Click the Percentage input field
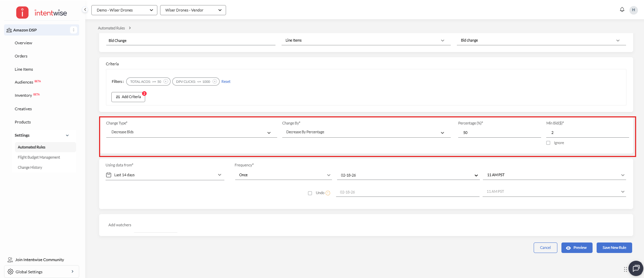 (499, 133)
